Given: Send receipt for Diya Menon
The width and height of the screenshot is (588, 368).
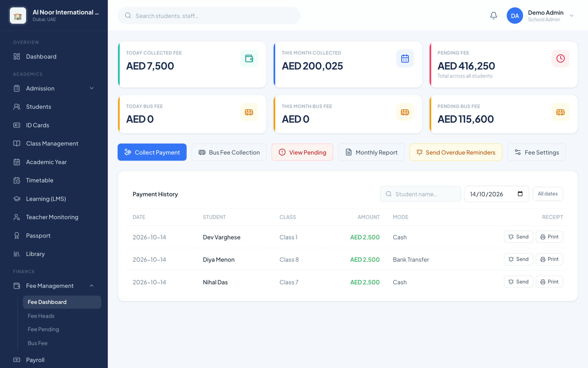Looking at the screenshot, I should click(x=518, y=259).
